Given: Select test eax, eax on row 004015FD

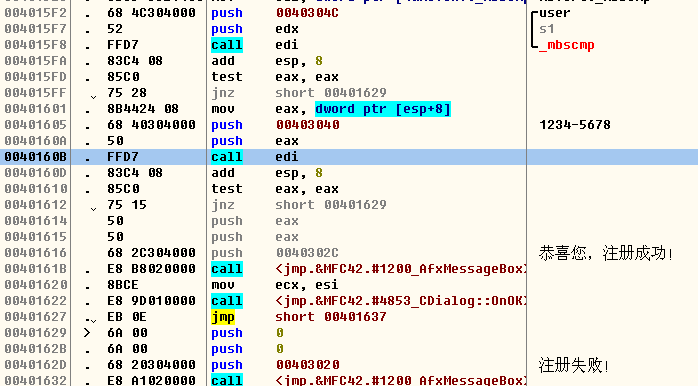Looking at the screenshot, I should click(x=275, y=77).
